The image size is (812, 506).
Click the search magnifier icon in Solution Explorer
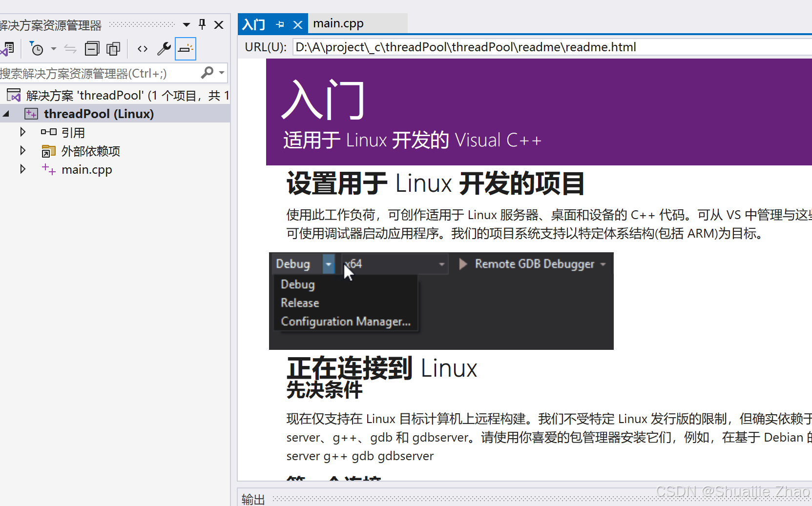click(x=207, y=73)
